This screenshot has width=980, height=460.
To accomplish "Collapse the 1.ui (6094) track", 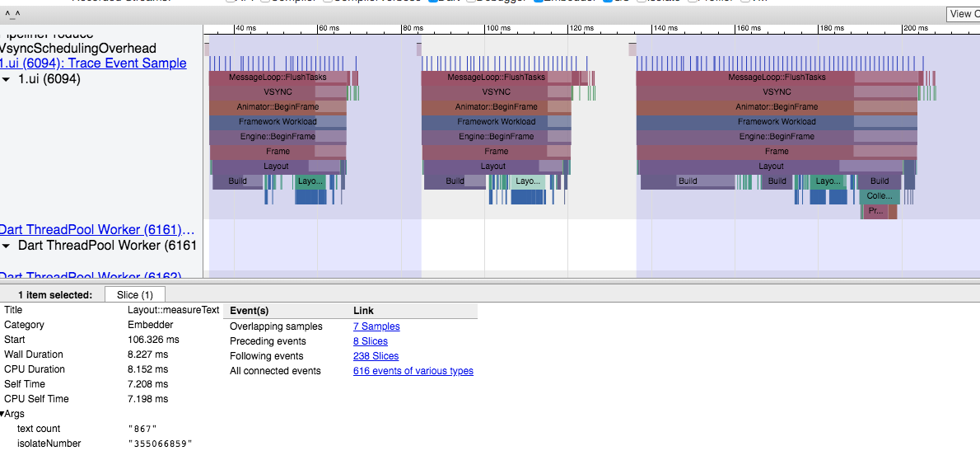I will pyautogui.click(x=7, y=79).
